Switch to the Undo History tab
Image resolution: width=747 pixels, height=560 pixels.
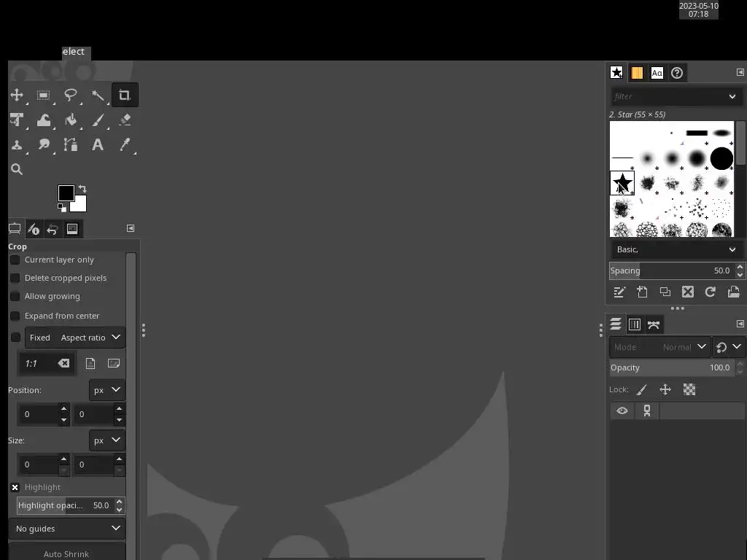click(53, 229)
